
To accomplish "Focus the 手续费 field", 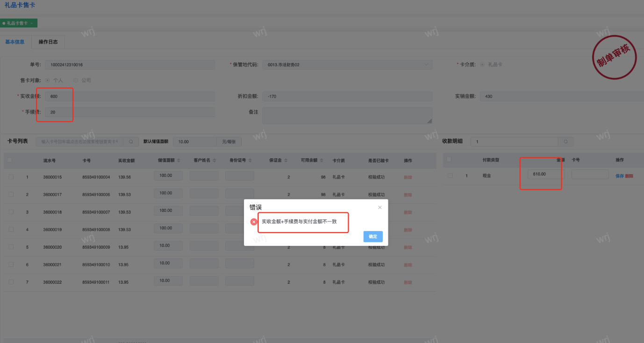I will [130, 112].
